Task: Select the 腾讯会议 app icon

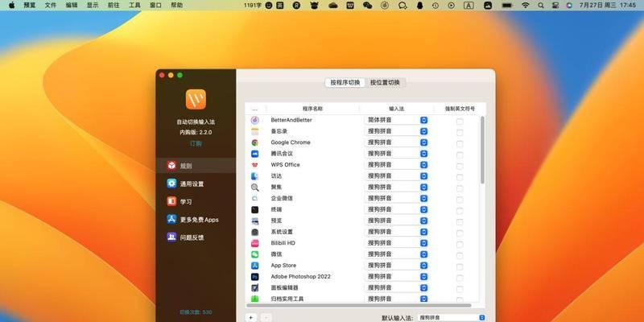Action: pyautogui.click(x=254, y=154)
